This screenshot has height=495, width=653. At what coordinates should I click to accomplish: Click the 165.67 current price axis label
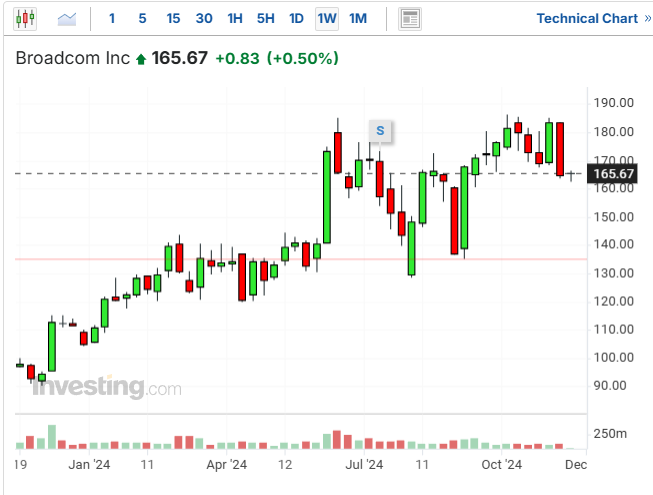tap(612, 173)
